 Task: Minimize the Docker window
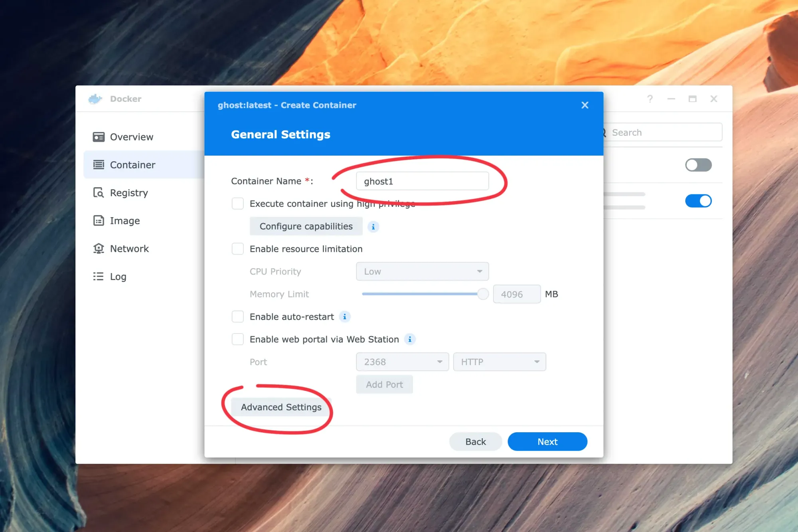(x=671, y=99)
